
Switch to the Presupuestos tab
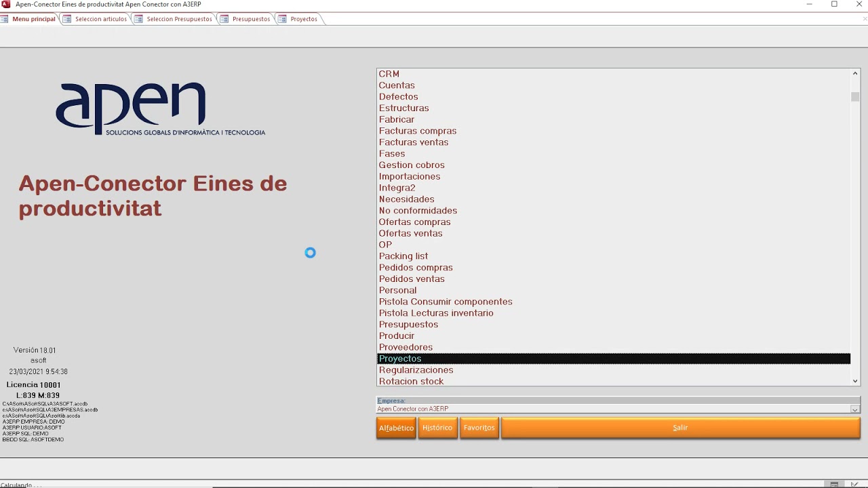coord(245,19)
